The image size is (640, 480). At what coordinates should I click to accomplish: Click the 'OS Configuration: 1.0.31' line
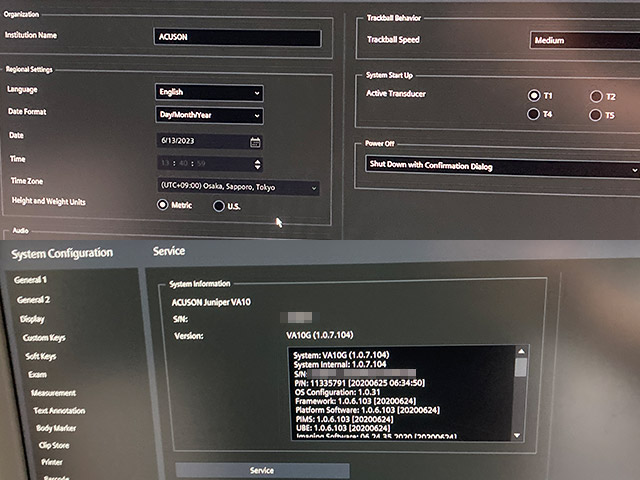[337, 392]
